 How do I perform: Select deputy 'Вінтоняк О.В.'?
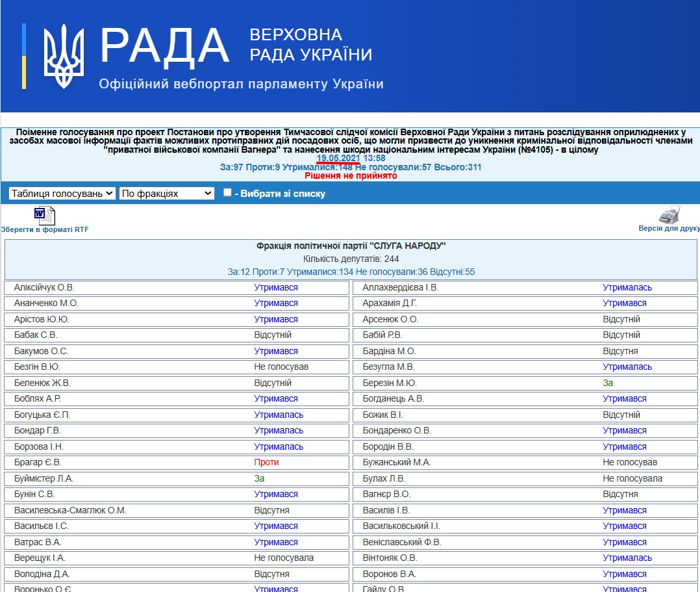pyautogui.click(x=390, y=558)
